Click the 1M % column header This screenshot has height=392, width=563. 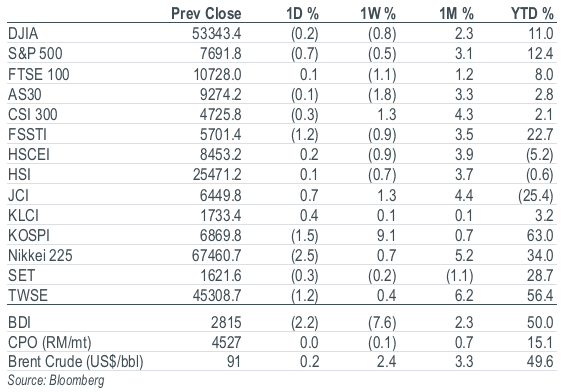pyautogui.click(x=456, y=14)
